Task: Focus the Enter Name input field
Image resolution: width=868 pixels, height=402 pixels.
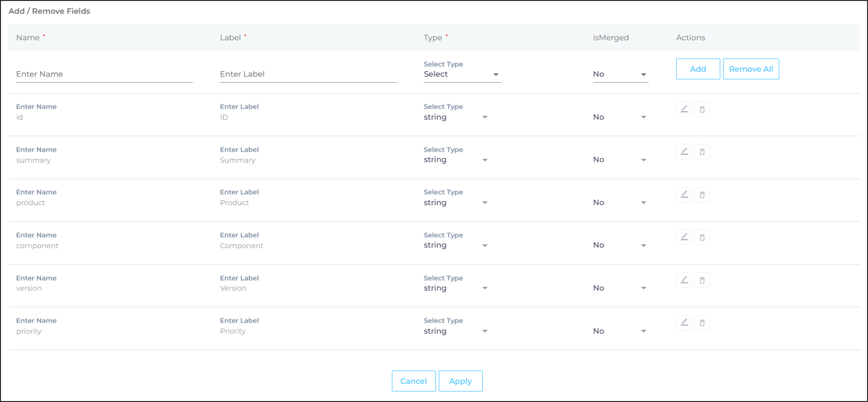Action: click(104, 74)
